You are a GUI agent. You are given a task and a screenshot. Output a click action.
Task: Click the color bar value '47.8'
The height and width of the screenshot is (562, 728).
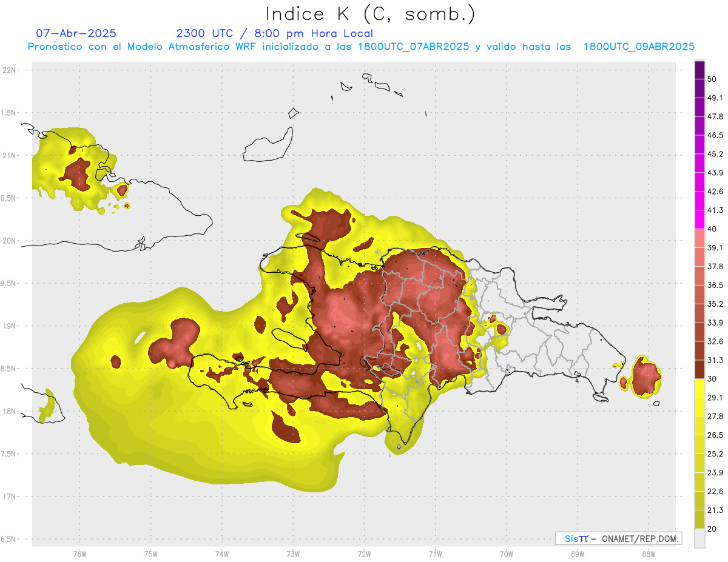tap(715, 116)
